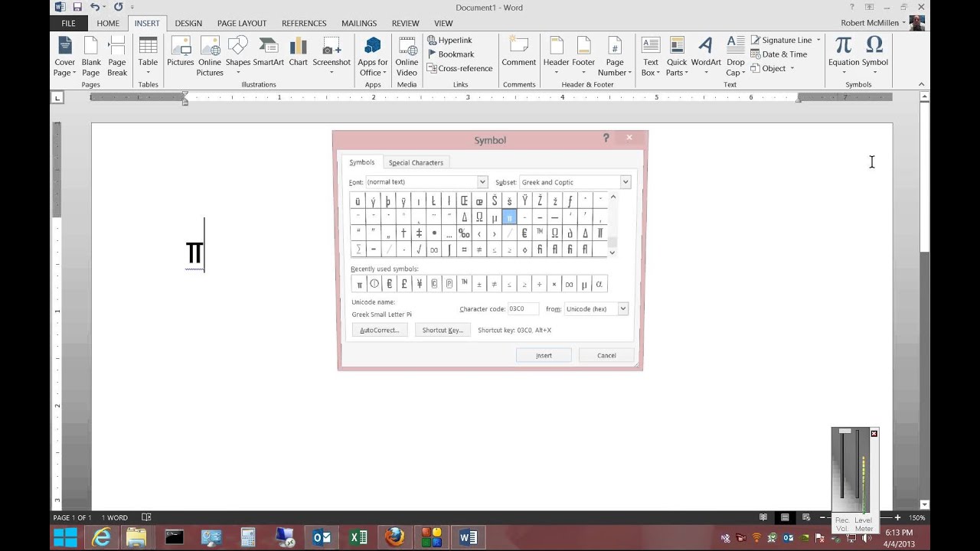The height and width of the screenshot is (551, 980).
Task: Add WordArt text
Action: point(705,55)
